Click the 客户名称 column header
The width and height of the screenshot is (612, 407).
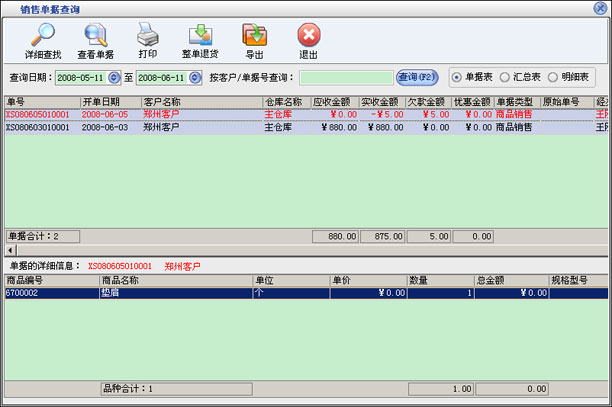pyautogui.click(x=200, y=102)
